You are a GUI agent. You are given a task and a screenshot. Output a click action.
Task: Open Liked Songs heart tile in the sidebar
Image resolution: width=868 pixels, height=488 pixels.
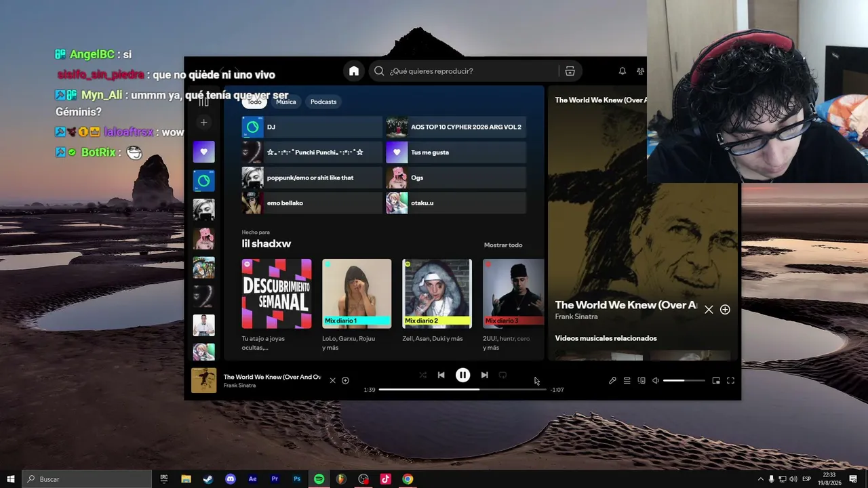[x=203, y=152]
